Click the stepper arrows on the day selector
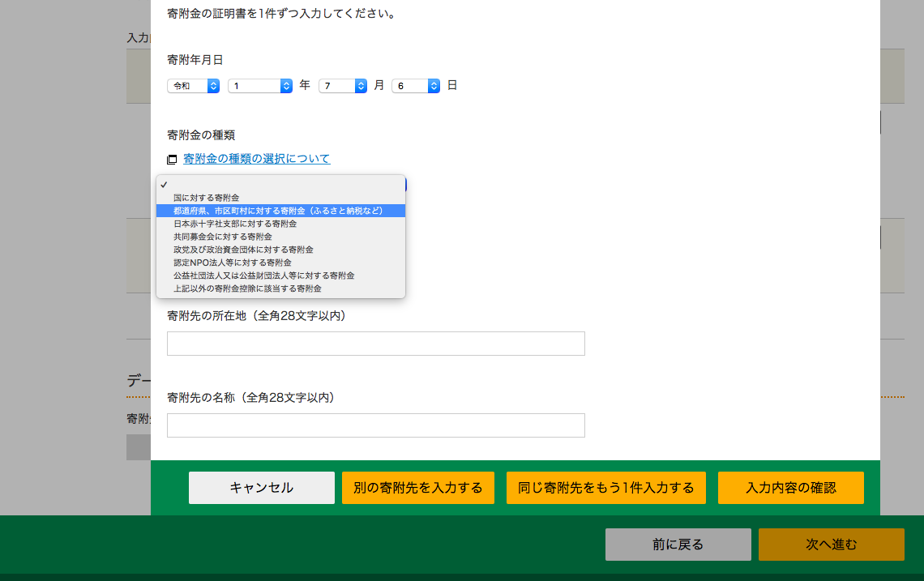This screenshot has height=581, width=924. coord(434,85)
